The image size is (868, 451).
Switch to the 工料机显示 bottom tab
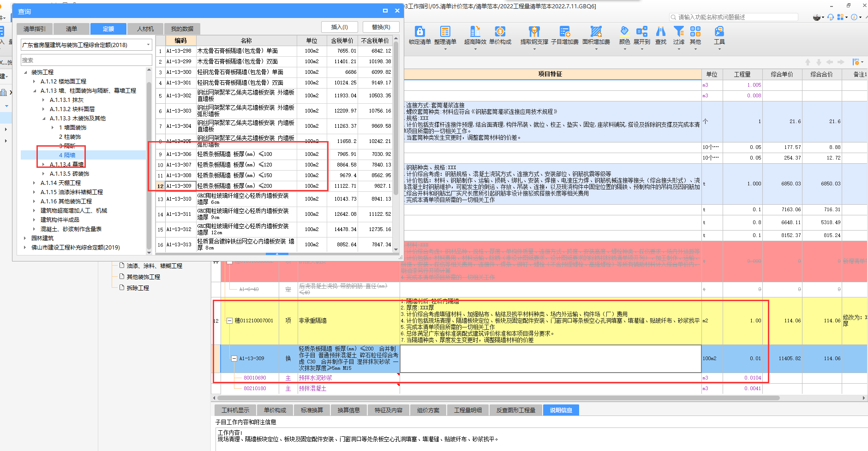pos(235,410)
